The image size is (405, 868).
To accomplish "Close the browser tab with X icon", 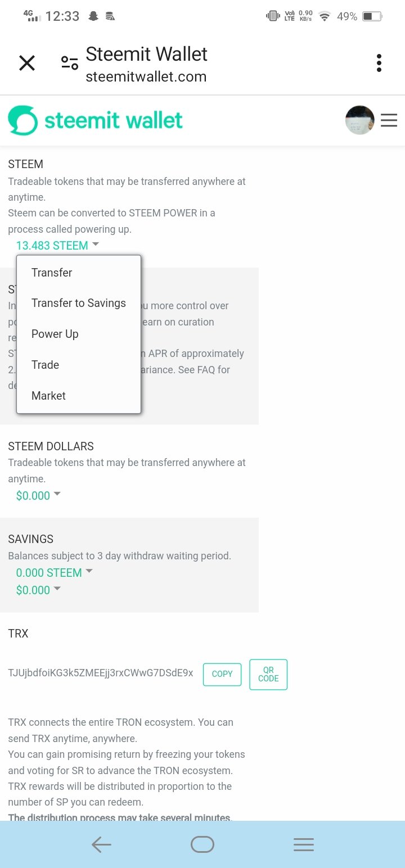I will point(27,63).
